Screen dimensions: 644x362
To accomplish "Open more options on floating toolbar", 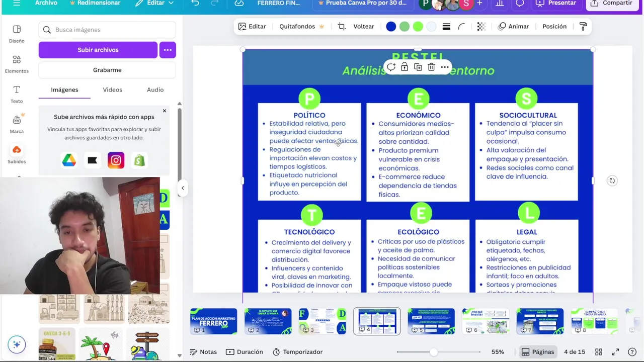I will pyautogui.click(x=445, y=67).
